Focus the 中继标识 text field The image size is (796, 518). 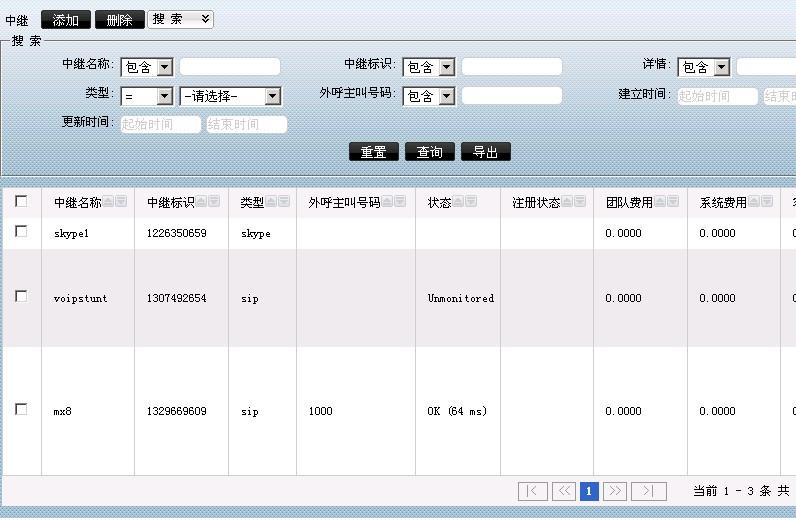point(512,67)
